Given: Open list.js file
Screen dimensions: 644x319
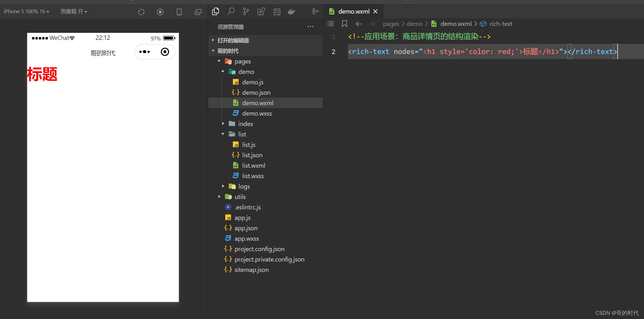Looking at the screenshot, I should [265, 145].
